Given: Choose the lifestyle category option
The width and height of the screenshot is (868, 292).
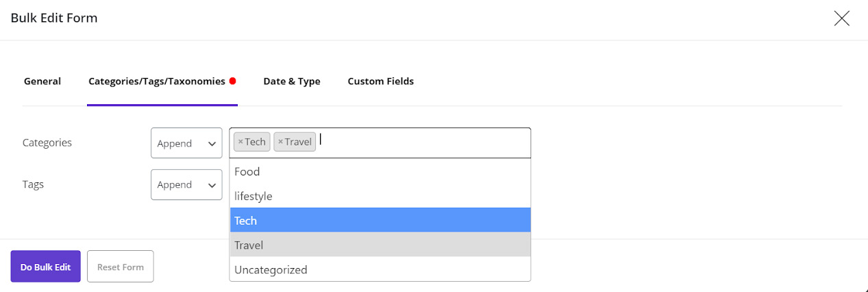Looking at the screenshot, I should (x=380, y=196).
